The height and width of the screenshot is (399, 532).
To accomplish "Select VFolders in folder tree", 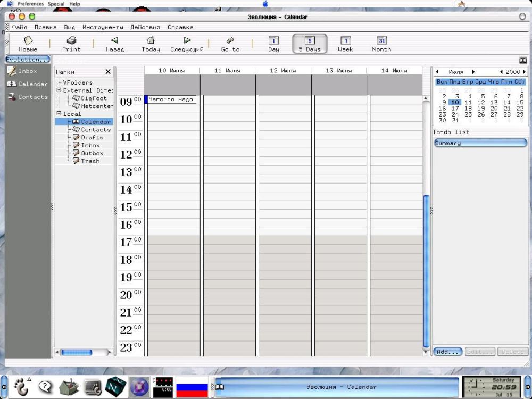I will pyautogui.click(x=78, y=82).
